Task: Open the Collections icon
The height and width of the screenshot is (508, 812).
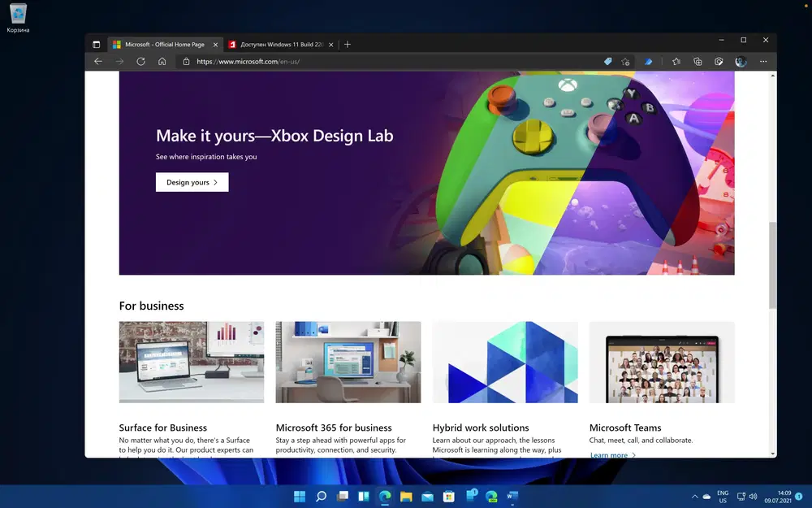Action: click(x=698, y=61)
